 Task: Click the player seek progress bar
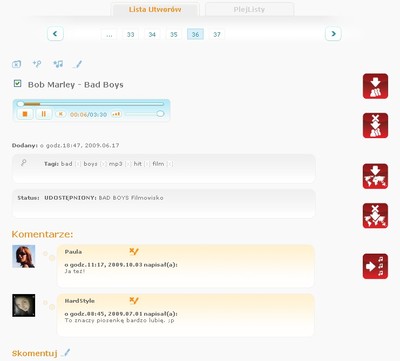pos(91,104)
